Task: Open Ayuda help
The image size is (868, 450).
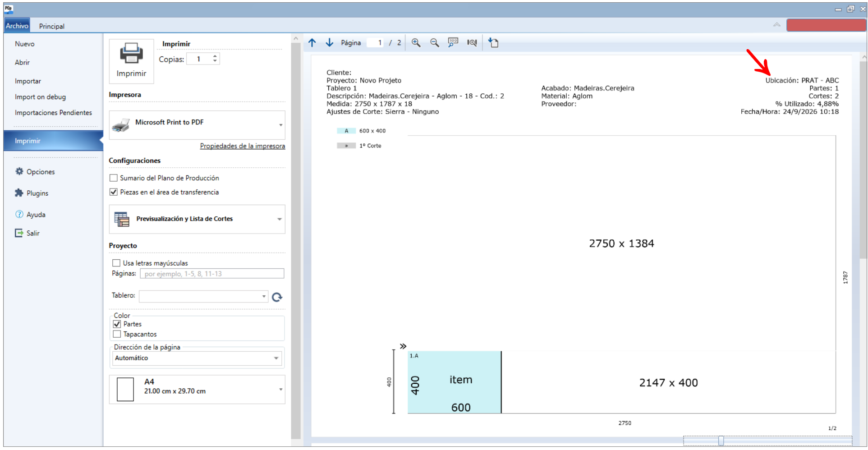Action: (x=30, y=215)
